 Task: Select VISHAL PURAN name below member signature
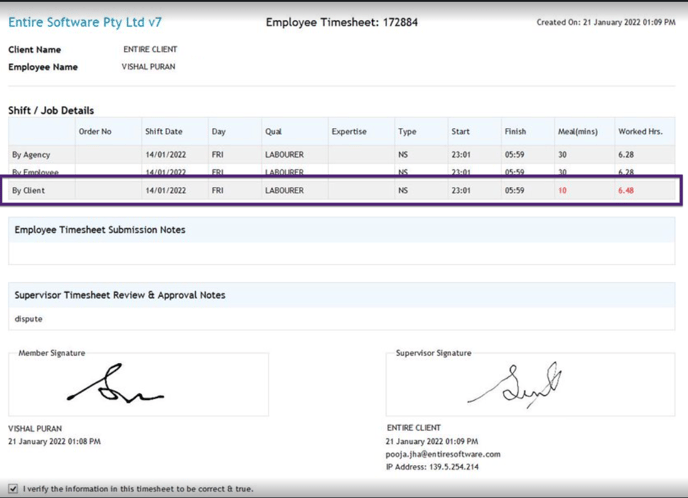35,428
